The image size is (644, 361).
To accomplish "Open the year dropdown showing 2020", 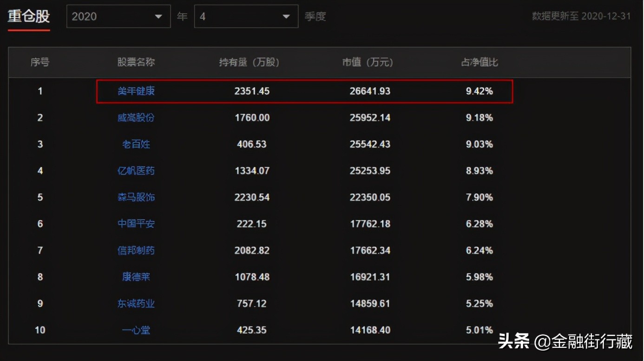I will tap(118, 16).
